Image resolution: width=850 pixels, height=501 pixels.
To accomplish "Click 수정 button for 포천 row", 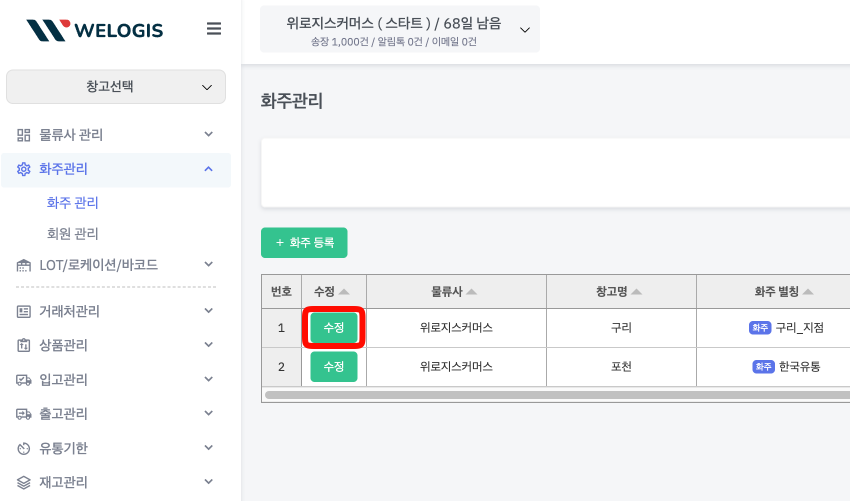I will 333,367.
